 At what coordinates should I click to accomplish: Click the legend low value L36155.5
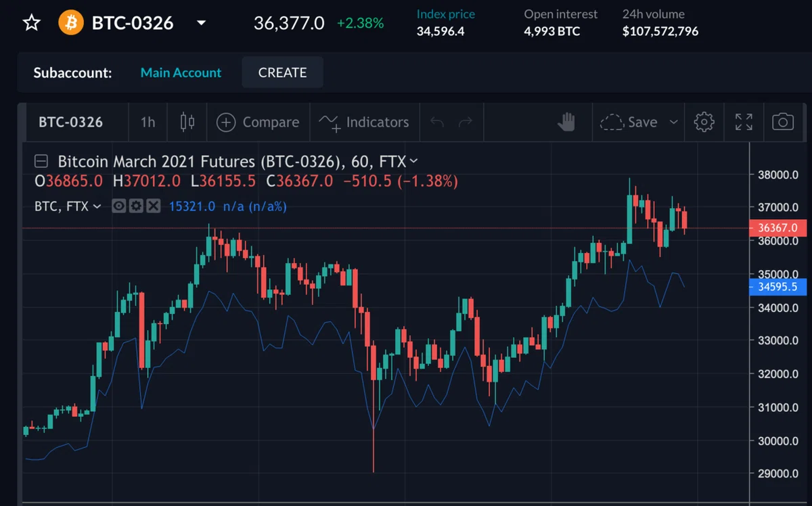[x=224, y=181]
